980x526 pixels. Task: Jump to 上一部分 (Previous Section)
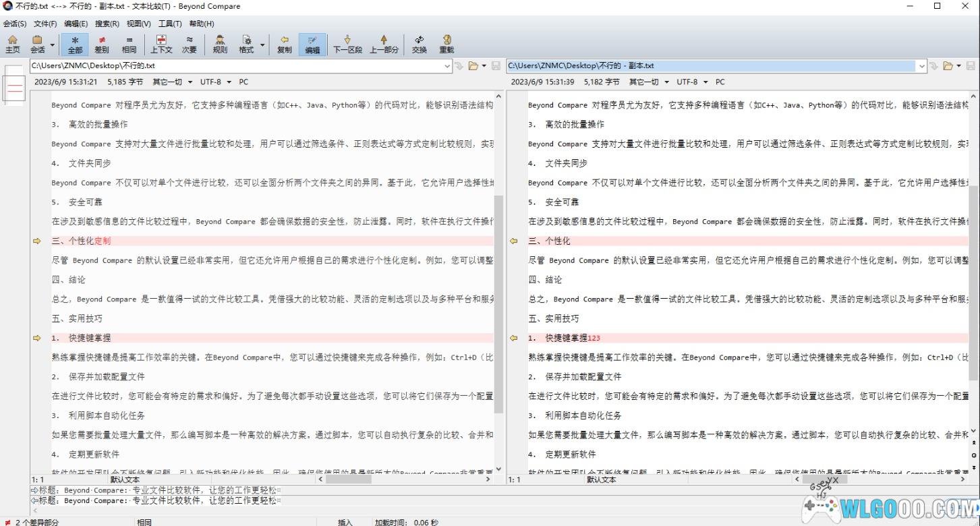384,44
